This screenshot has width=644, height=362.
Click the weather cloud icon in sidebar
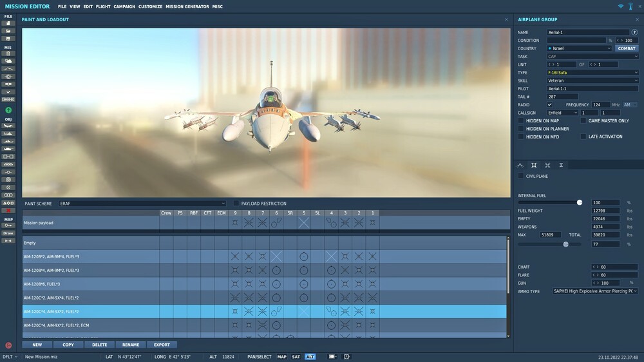[x=8, y=61]
